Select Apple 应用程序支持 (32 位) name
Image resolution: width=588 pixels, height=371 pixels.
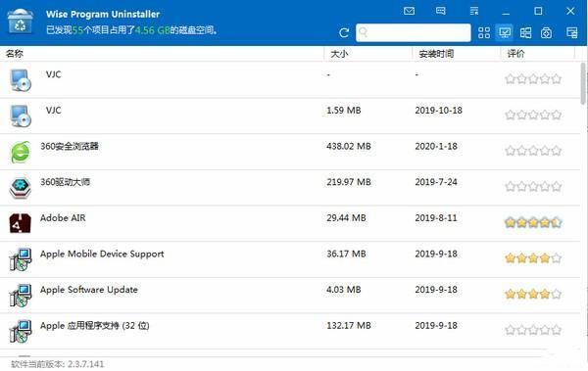pos(95,326)
